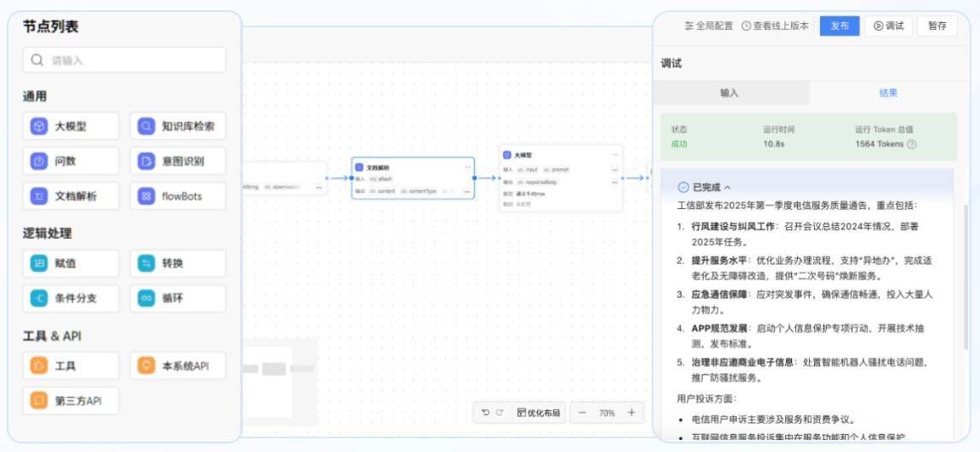The width and height of the screenshot is (980, 452).
Task: Click the 10.8s run time value
Action: point(773,144)
